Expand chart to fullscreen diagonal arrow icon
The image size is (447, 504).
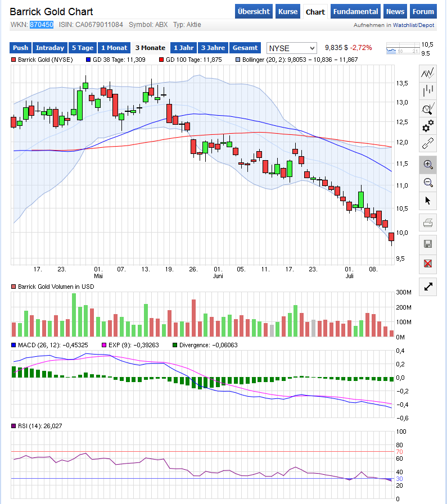(428, 287)
